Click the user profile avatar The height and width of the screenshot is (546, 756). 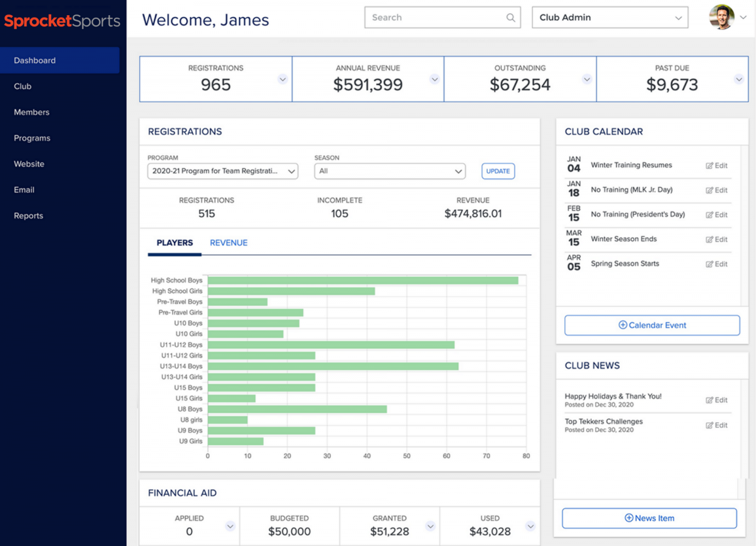[721, 18]
